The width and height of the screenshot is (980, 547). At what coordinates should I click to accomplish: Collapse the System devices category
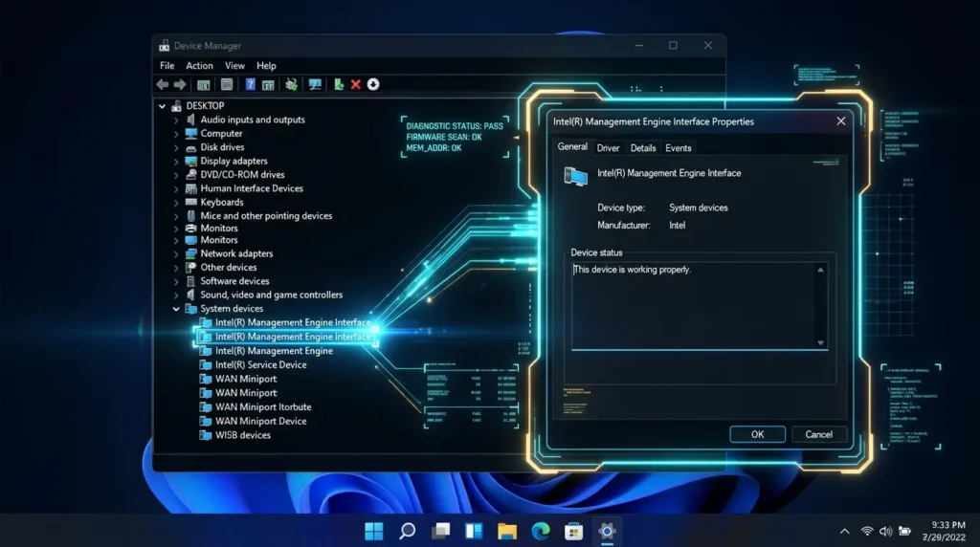tap(176, 309)
